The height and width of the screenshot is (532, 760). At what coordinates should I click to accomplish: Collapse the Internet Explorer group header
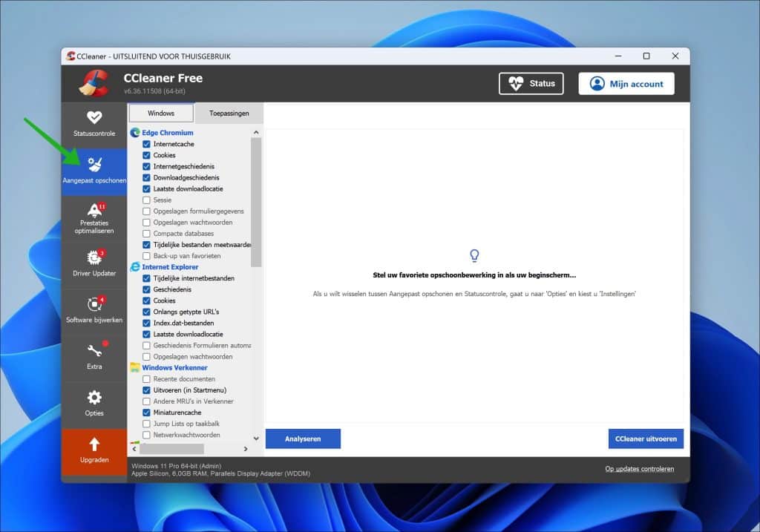(170, 267)
